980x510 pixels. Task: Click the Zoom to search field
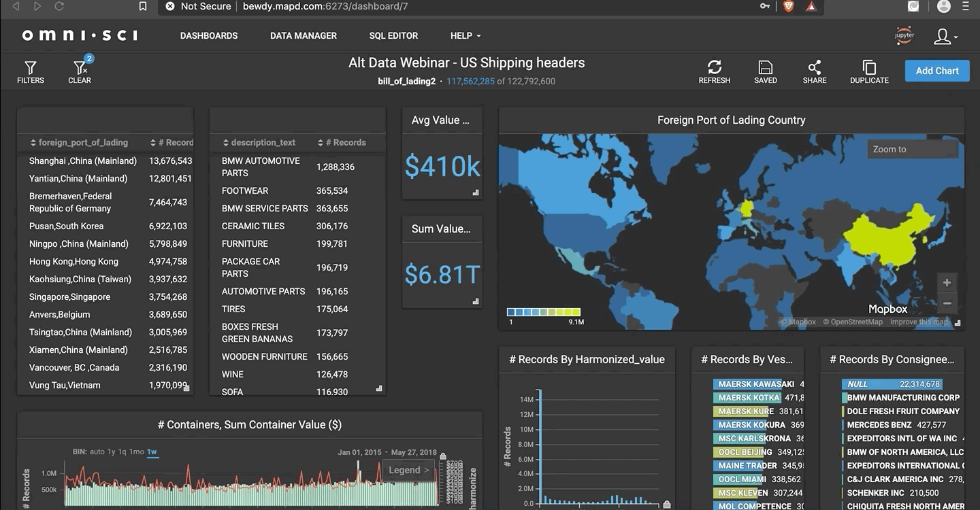[912, 150]
